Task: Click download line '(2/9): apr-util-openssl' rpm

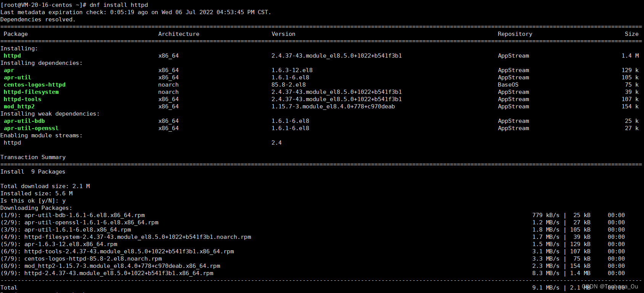Action: point(79,222)
